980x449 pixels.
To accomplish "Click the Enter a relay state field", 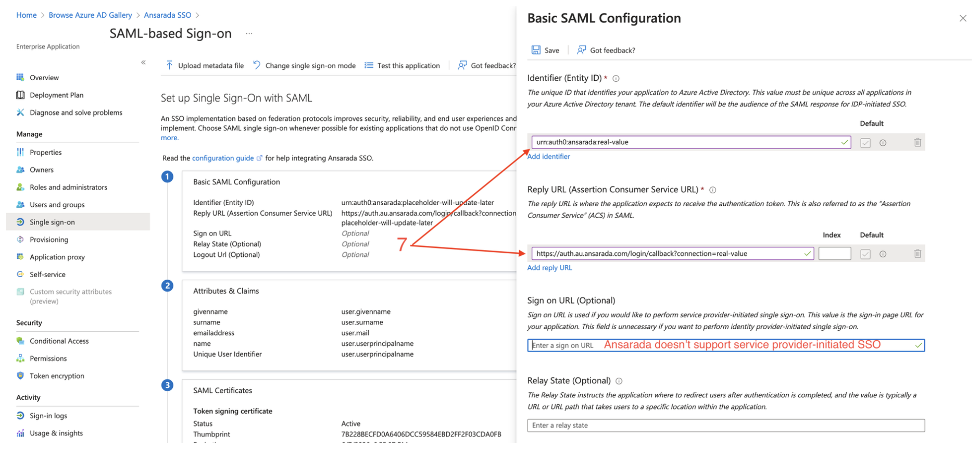I will pos(726,426).
